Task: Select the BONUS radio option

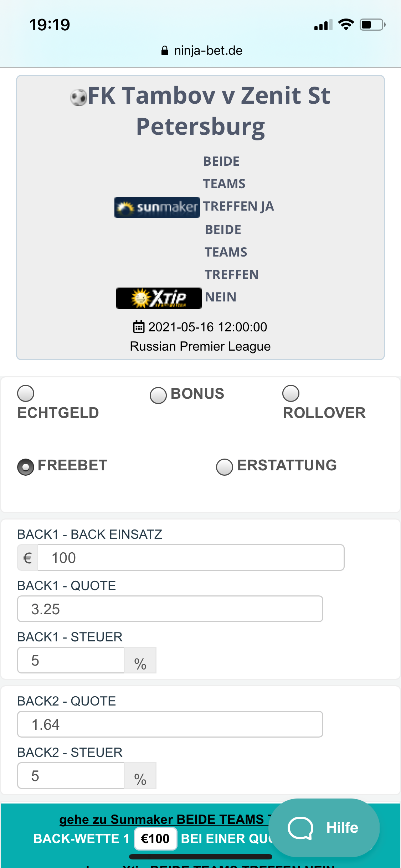Action: coord(158,395)
